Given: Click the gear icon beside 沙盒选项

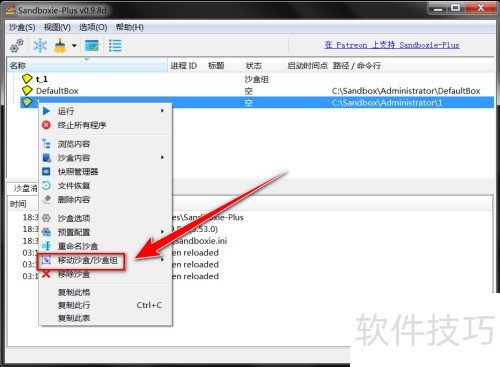Looking at the screenshot, I should (x=46, y=218).
